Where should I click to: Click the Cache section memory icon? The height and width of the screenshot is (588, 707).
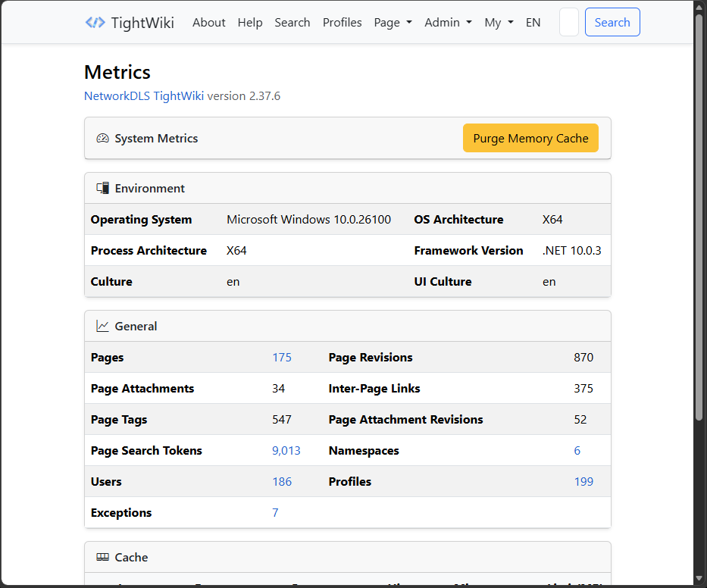pyautogui.click(x=103, y=557)
